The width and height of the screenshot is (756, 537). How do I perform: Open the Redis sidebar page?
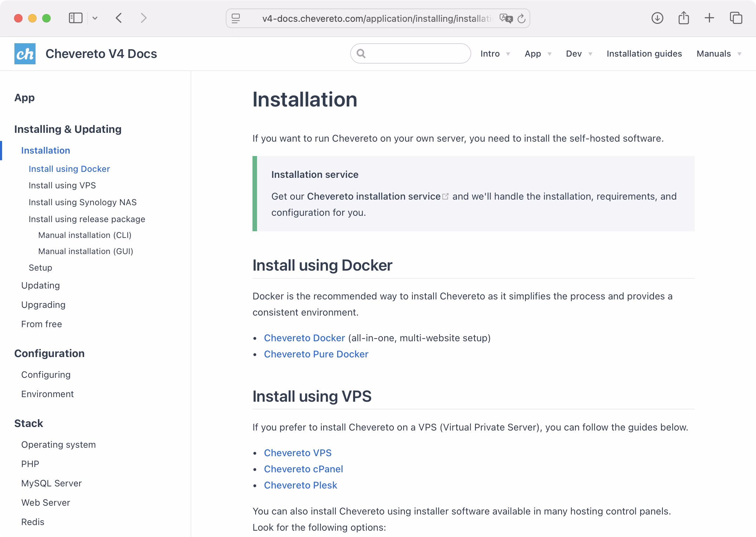pos(33,522)
